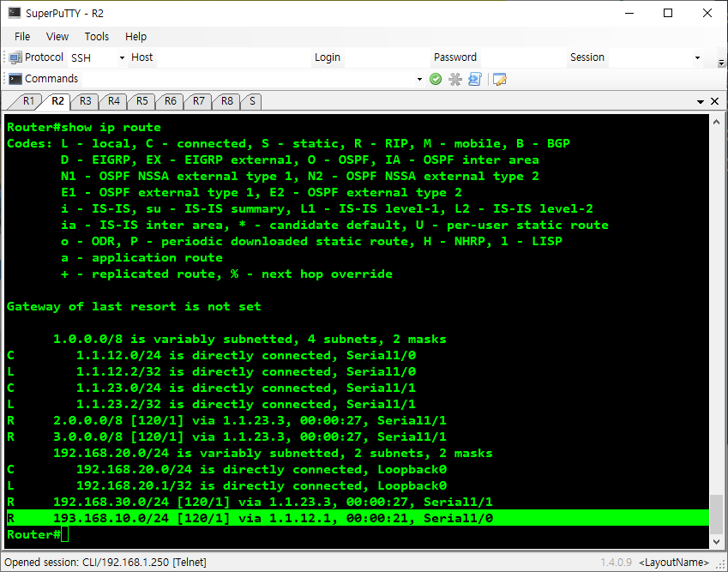Click the 'show ip route' command line

(84, 127)
